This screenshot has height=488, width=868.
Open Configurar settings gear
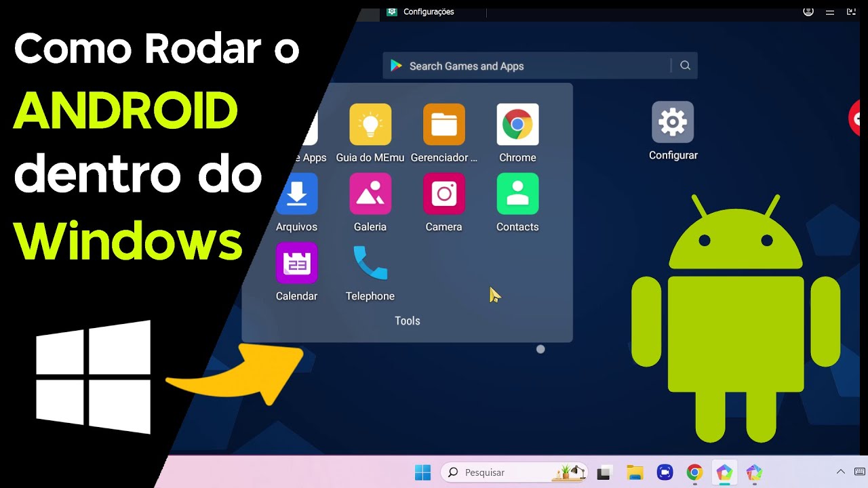pos(673,122)
